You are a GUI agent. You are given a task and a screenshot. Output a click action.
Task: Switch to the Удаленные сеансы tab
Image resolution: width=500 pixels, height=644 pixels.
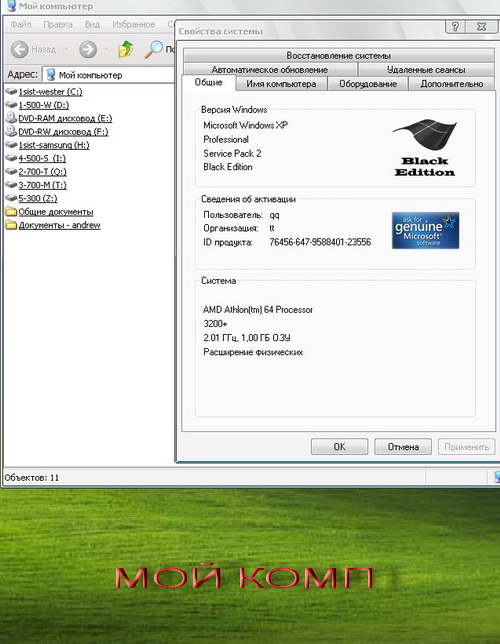click(x=426, y=69)
